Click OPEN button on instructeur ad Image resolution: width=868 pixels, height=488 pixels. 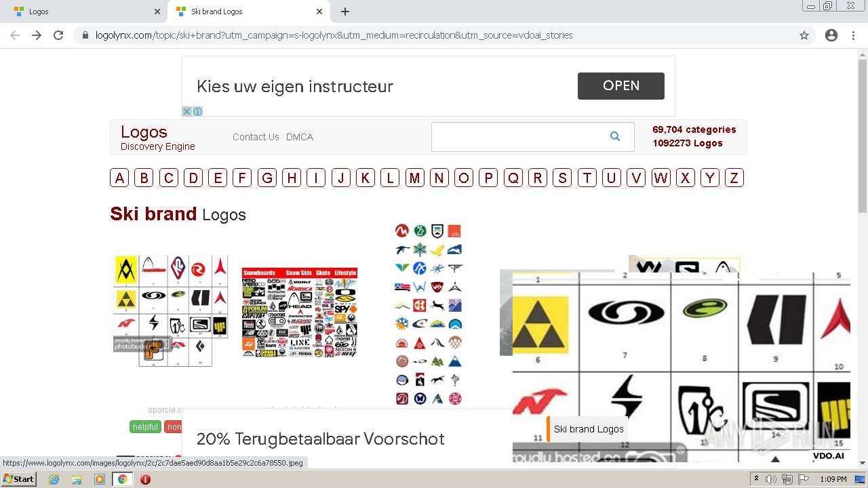(x=621, y=86)
